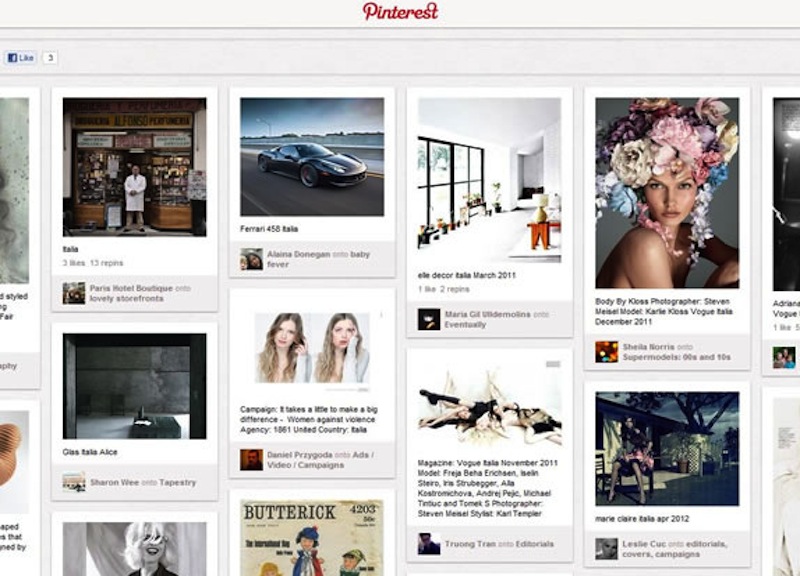The image size is (800, 576).
Task: Click the marie claire italia apr 2012 caption
Action: click(642, 519)
